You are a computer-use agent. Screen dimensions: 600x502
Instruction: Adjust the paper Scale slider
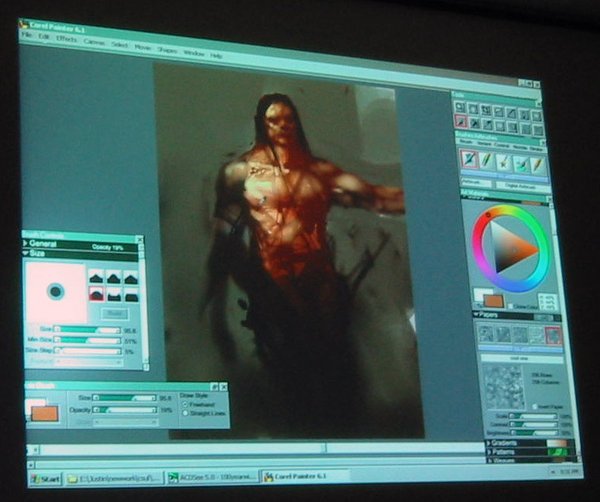pyautogui.click(x=533, y=416)
